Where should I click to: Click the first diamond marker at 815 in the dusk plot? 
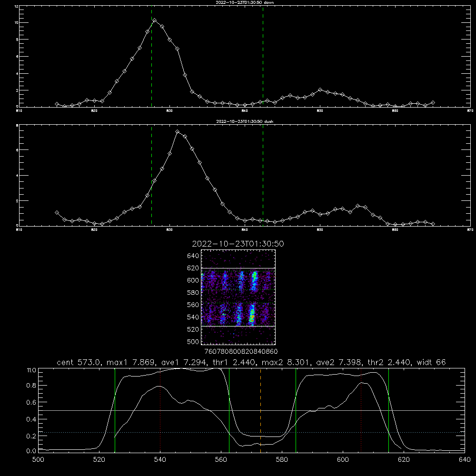(57, 213)
